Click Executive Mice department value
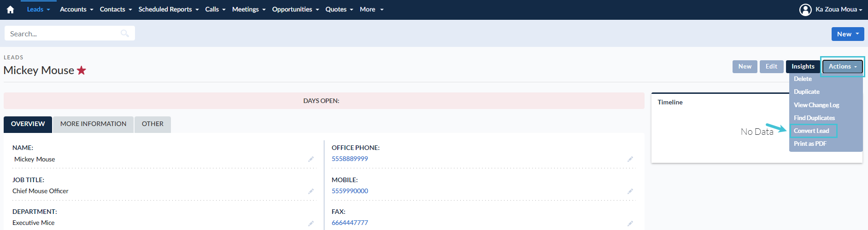The image size is (868, 230). click(33, 223)
